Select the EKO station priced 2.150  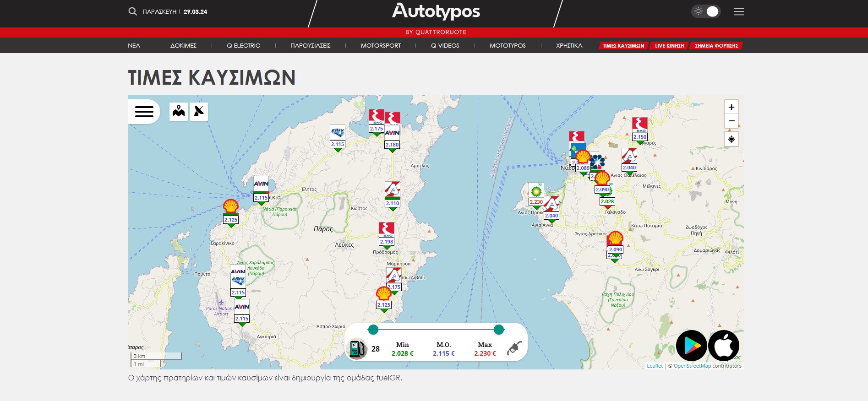coord(640,130)
